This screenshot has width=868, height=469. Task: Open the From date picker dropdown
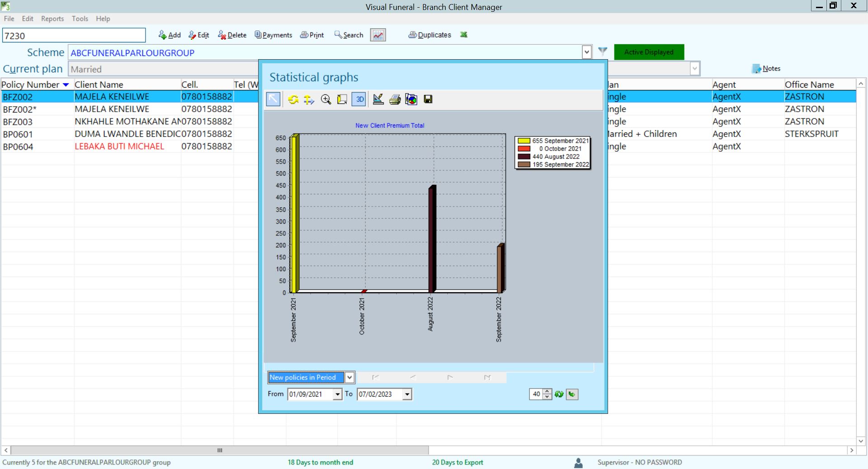(337, 394)
